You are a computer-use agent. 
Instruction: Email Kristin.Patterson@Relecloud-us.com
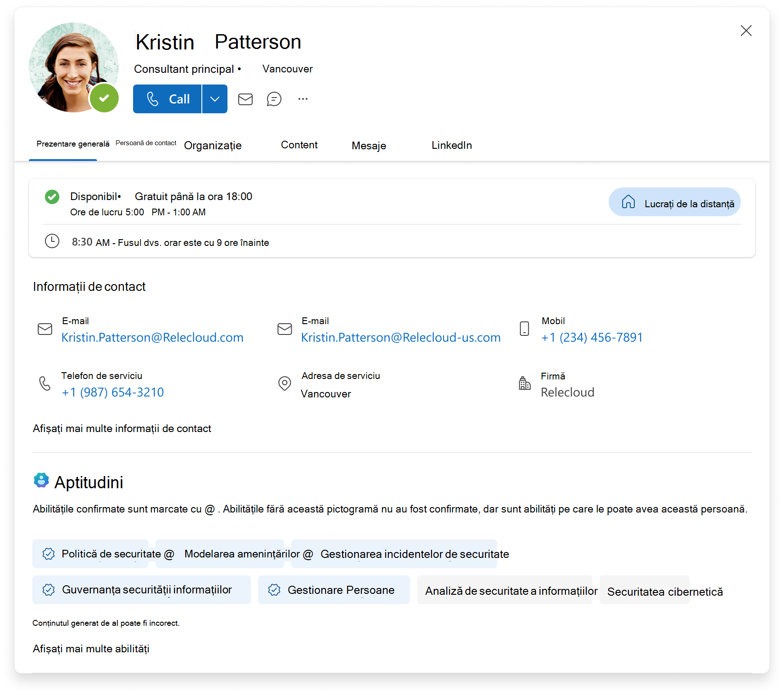(401, 338)
